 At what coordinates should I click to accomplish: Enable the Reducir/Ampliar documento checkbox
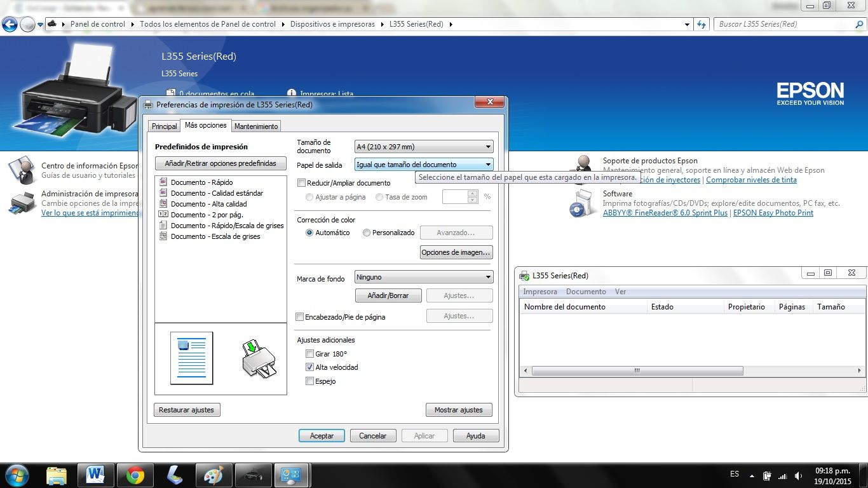point(302,183)
